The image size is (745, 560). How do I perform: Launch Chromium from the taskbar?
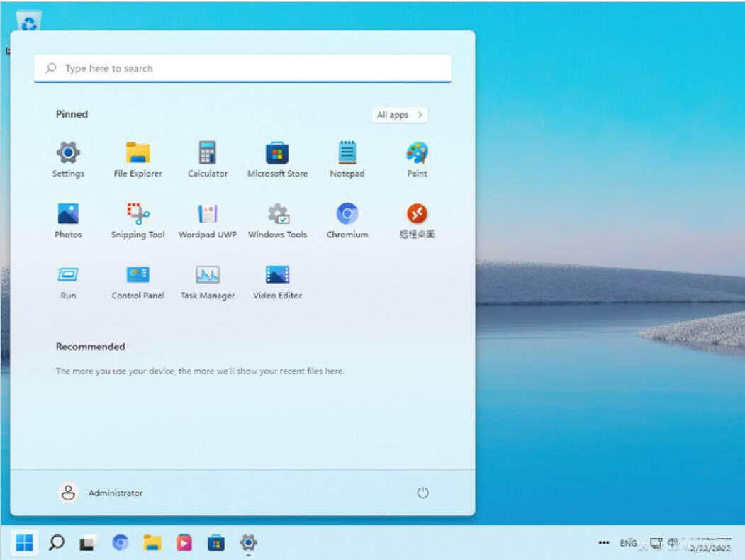[x=121, y=542]
